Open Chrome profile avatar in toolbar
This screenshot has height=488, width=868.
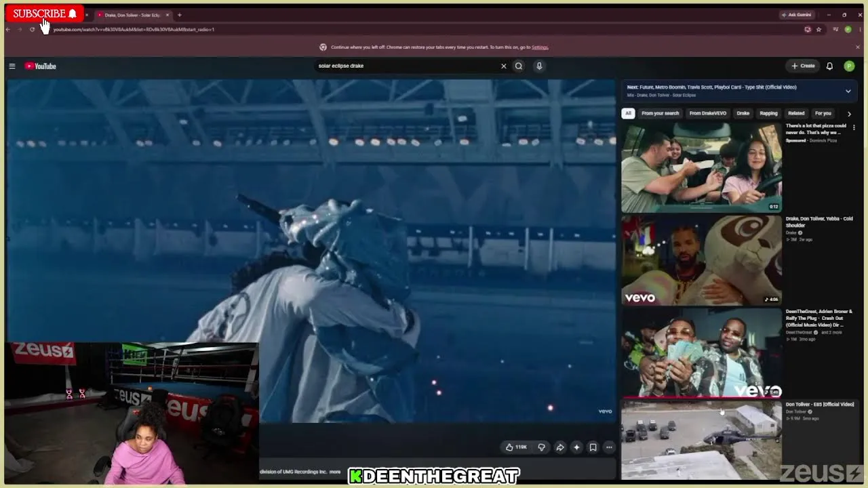pos(848,29)
